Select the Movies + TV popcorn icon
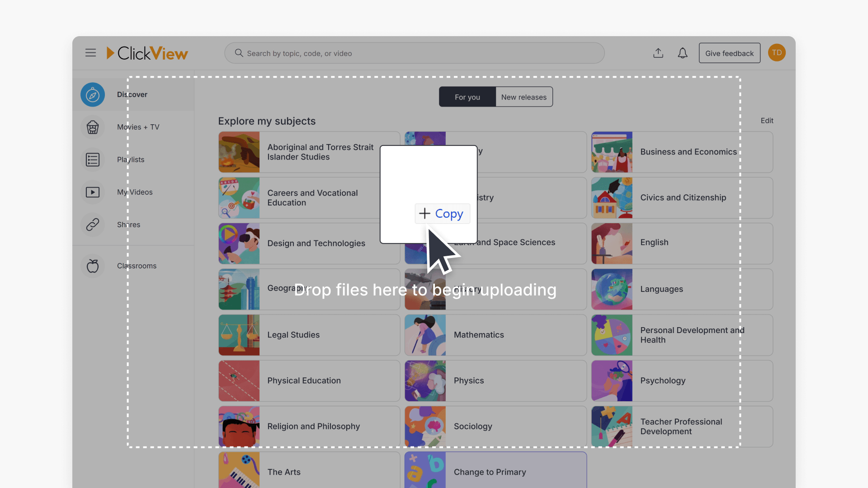Screen dimensions: 868x488 [92, 127]
